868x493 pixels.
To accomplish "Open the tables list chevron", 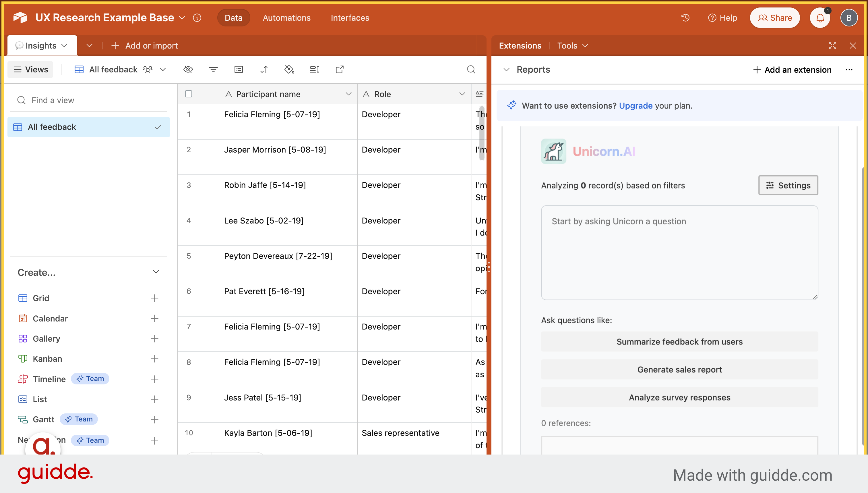I will coord(89,45).
